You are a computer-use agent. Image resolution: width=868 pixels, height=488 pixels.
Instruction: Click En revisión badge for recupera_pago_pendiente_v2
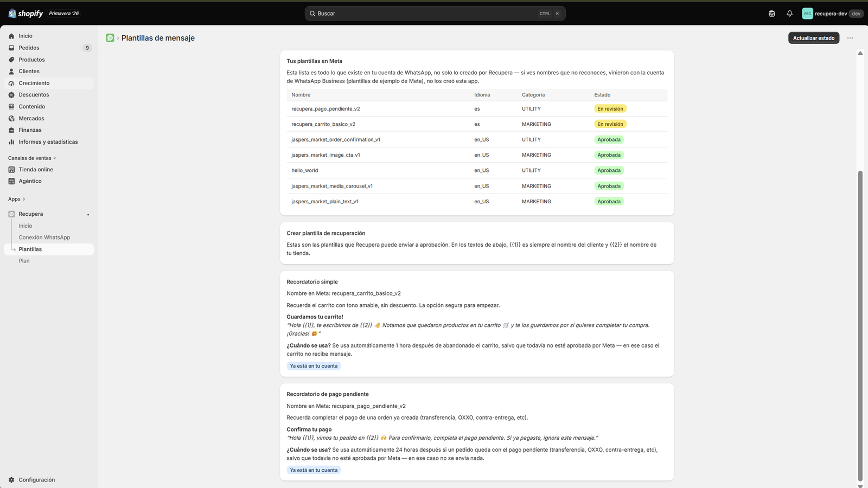[x=610, y=109]
